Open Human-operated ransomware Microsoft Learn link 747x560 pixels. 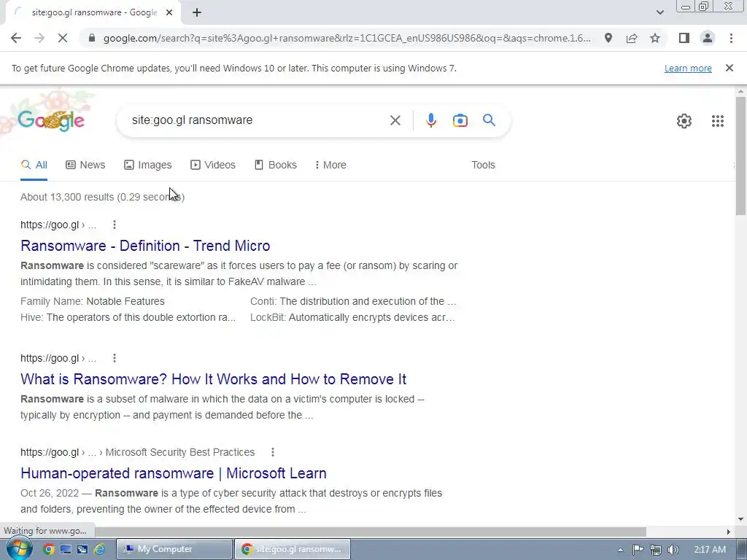coord(174,473)
